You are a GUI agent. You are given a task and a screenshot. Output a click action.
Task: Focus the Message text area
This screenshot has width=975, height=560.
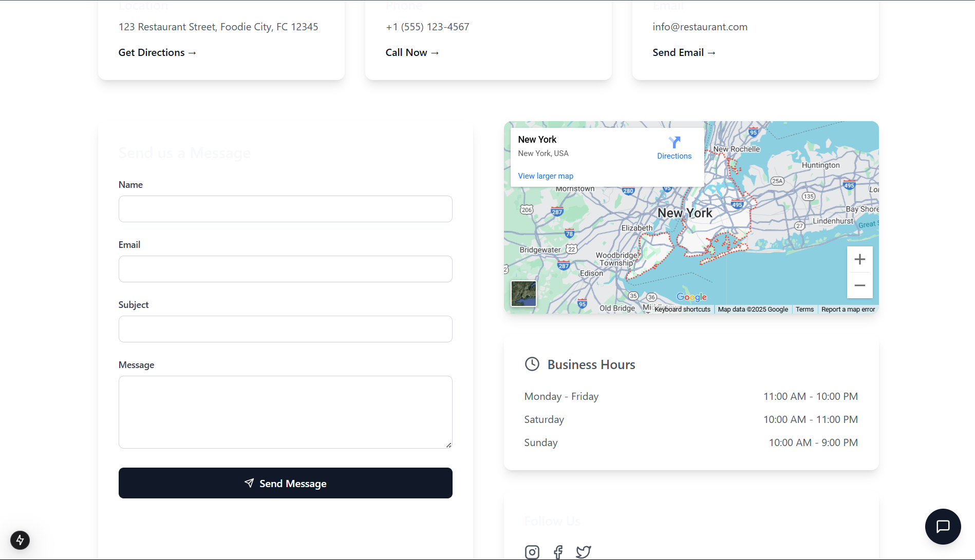tap(286, 412)
